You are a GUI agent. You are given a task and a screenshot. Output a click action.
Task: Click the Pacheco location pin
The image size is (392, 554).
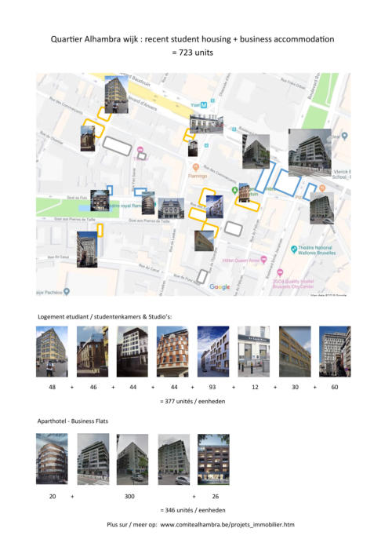tap(67, 292)
